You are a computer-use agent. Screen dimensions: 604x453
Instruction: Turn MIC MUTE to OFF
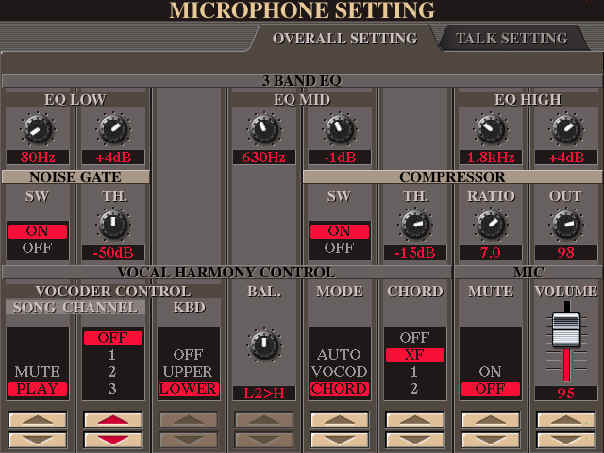490,389
